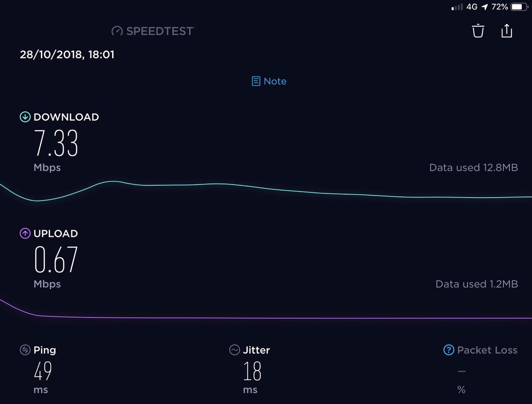532x404 pixels.
Task: Tap the battery indicator in status bar
Action: tap(518, 7)
